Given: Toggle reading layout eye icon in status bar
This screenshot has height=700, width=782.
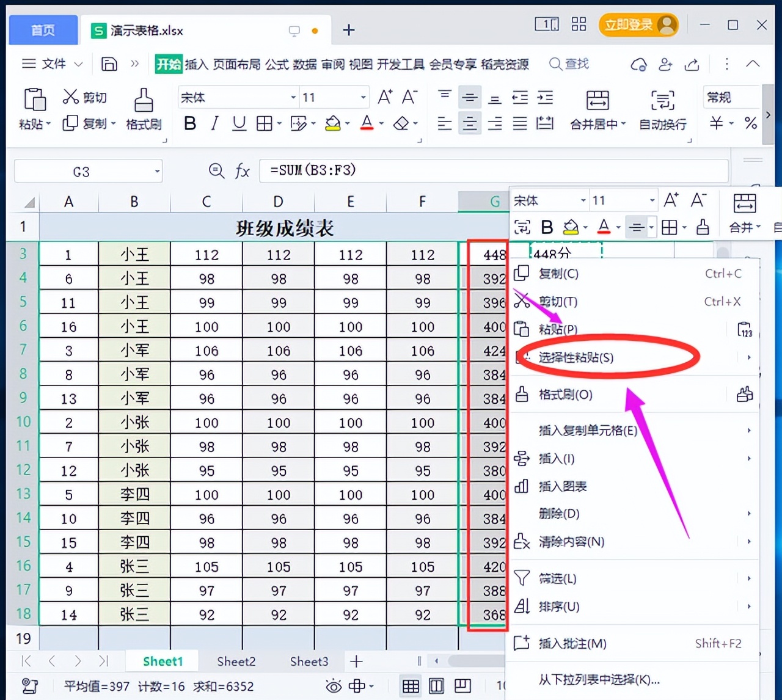Looking at the screenshot, I should (333, 687).
